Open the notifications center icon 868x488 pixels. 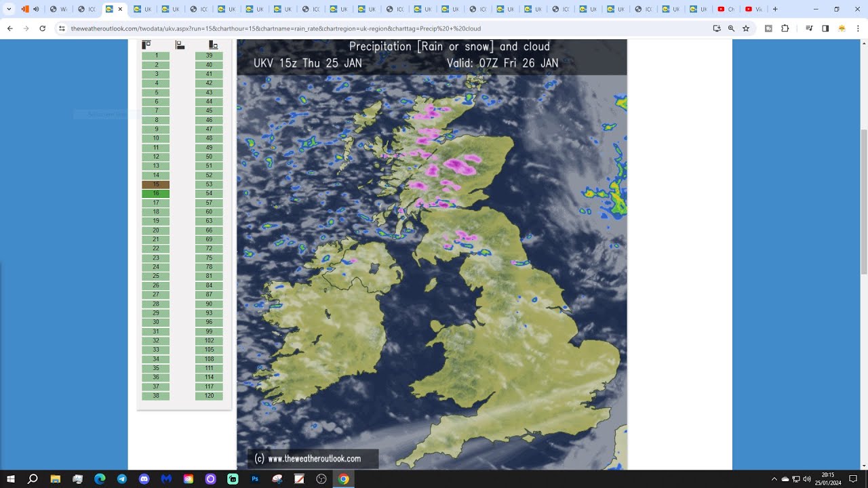click(x=853, y=479)
